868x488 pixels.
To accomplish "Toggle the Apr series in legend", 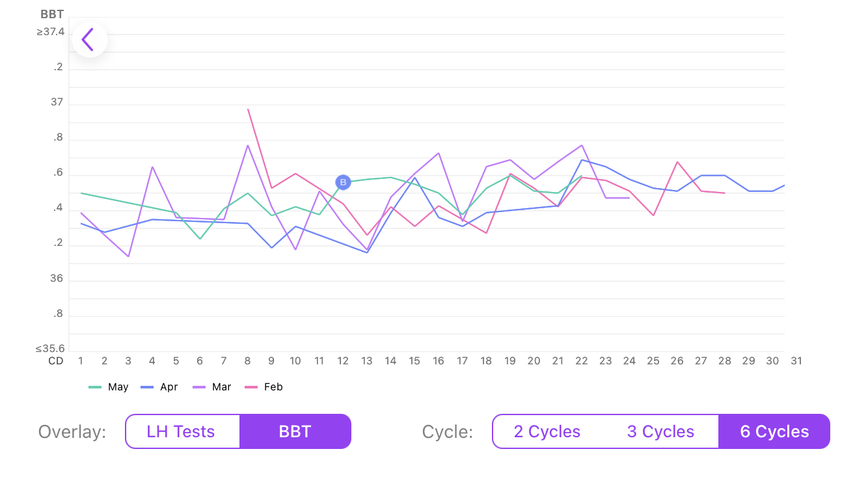I will coord(169,387).
